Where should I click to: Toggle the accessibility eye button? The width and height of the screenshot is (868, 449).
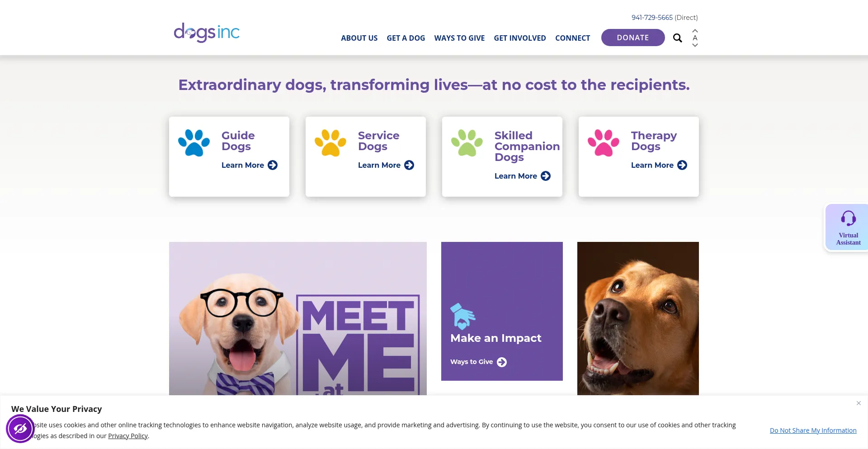coord(20,429)
